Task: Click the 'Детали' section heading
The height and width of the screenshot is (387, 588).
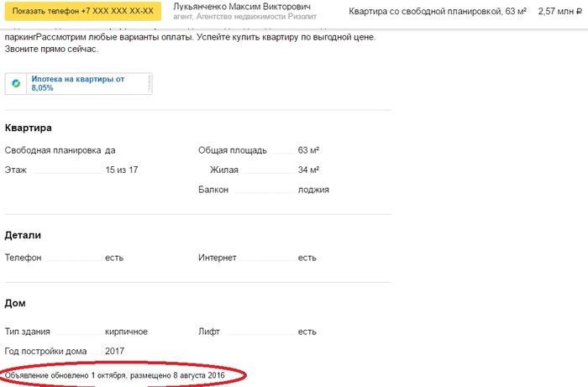Action: click(x=23, y=235)
